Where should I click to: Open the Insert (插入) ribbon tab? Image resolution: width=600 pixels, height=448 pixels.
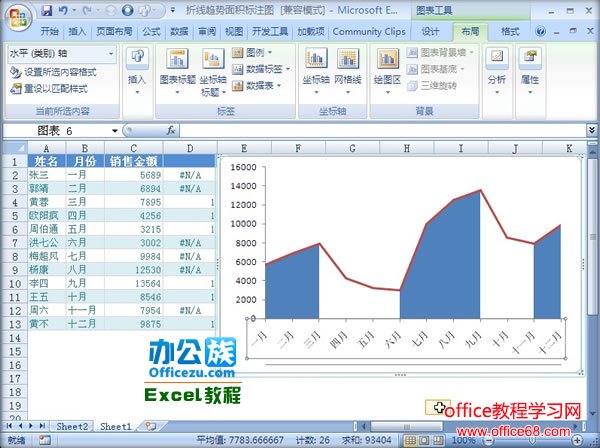[77, 31]
